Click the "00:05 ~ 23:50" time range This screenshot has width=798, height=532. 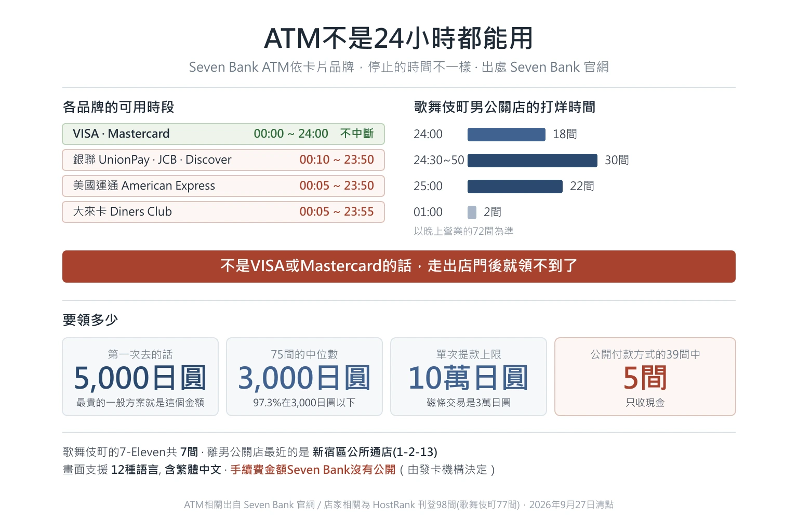[x=337, y=185]
